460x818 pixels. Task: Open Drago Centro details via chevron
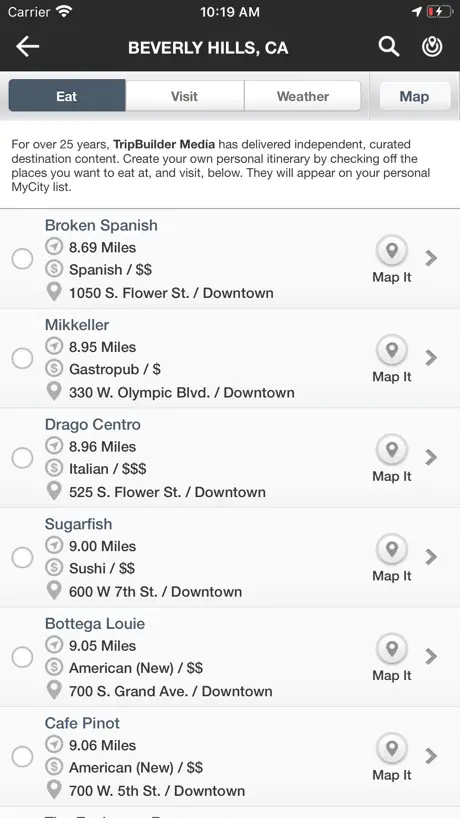(x=431, y=458)
